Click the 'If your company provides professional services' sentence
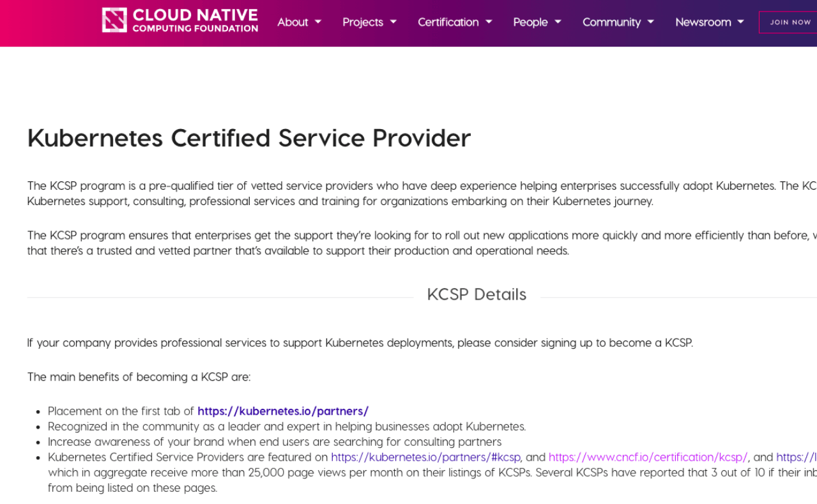This screenshot has width=817, height=504. [x=360, y=343]
